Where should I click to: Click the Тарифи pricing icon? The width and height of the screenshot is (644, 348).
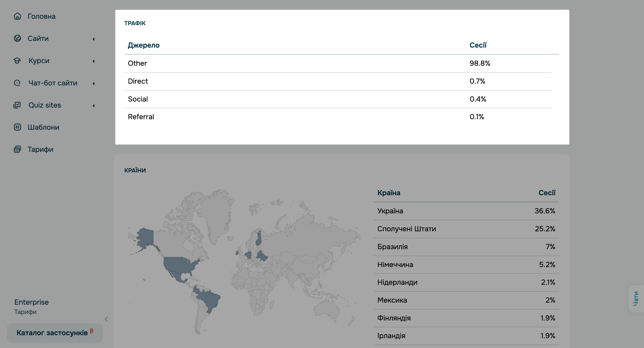tap(17, 149)
